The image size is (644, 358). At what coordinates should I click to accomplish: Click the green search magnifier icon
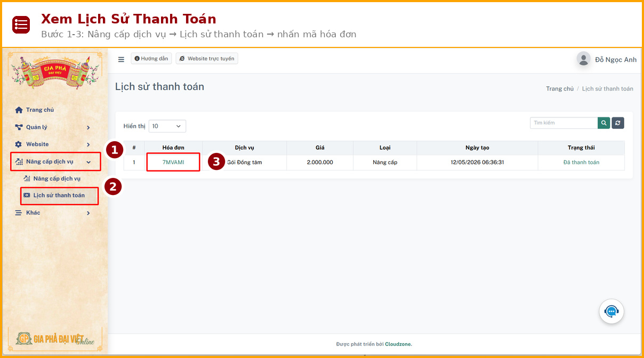coord(604,123)
